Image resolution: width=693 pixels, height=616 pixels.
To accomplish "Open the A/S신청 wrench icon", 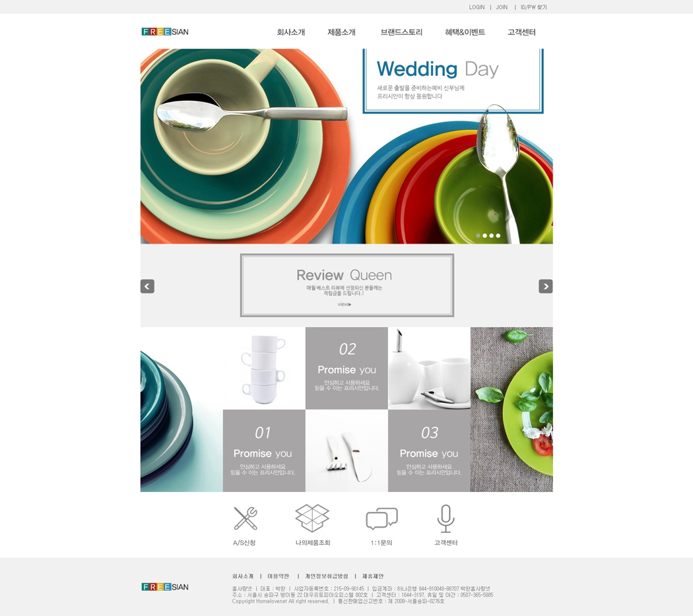I will (246, 518).
